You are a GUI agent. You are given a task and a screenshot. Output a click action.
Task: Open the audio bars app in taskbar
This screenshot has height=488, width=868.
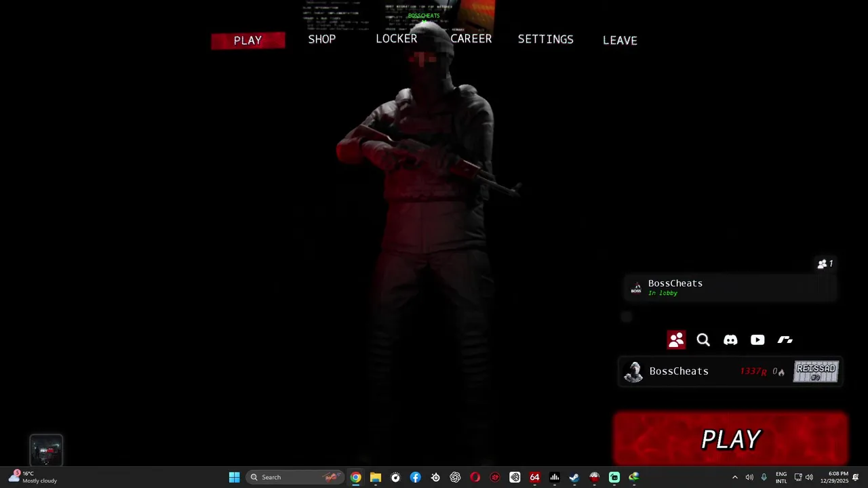(555, 477)
